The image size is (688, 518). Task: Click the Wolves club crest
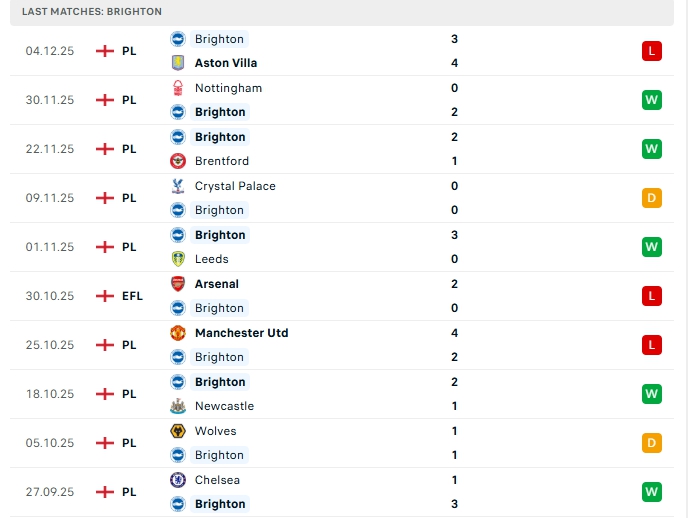178,431
